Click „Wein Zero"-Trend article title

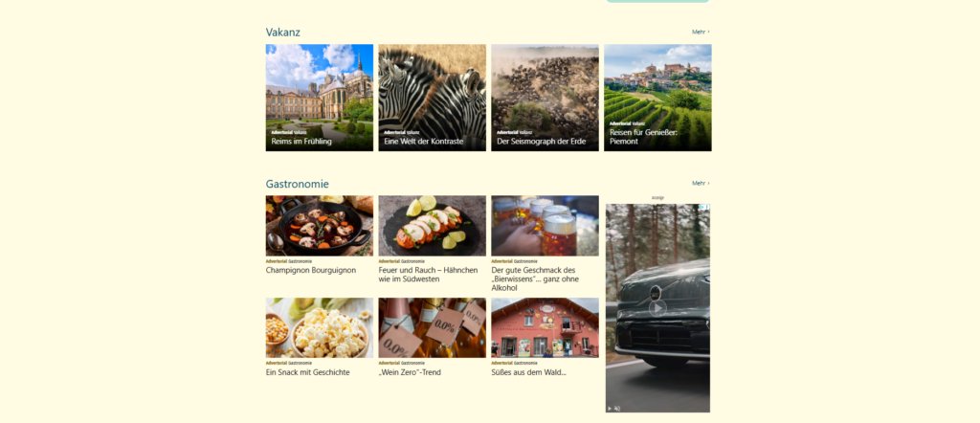[x=410, y=372]
